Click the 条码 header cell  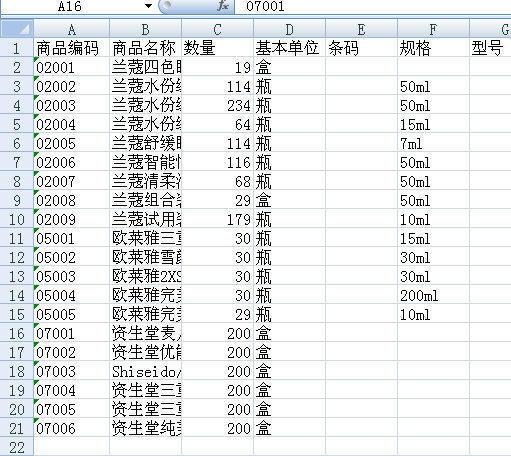pyautogui.click(x=362, y=48)
